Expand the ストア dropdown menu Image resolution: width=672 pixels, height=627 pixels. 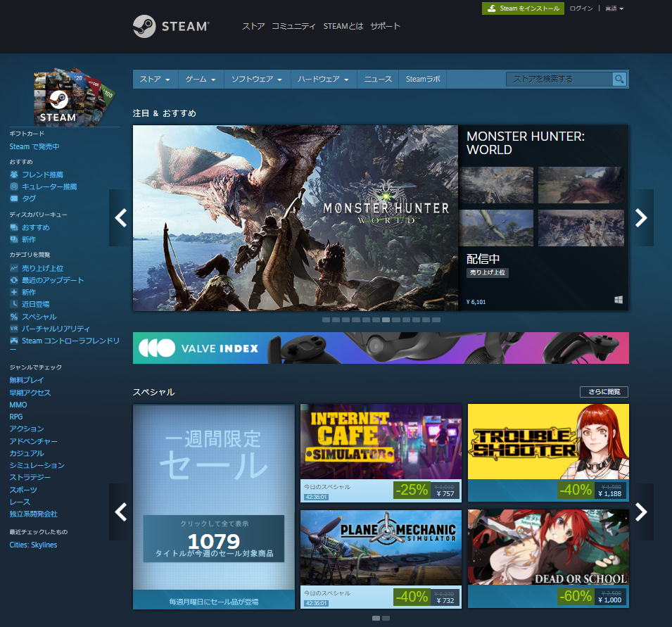coord(155,80)
